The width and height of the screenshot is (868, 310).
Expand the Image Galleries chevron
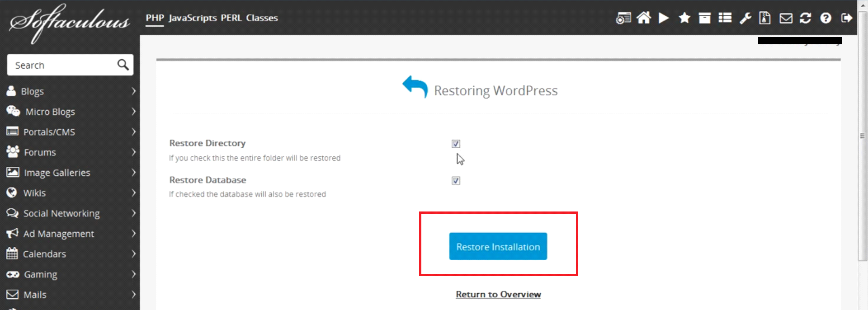coord(133,172)
